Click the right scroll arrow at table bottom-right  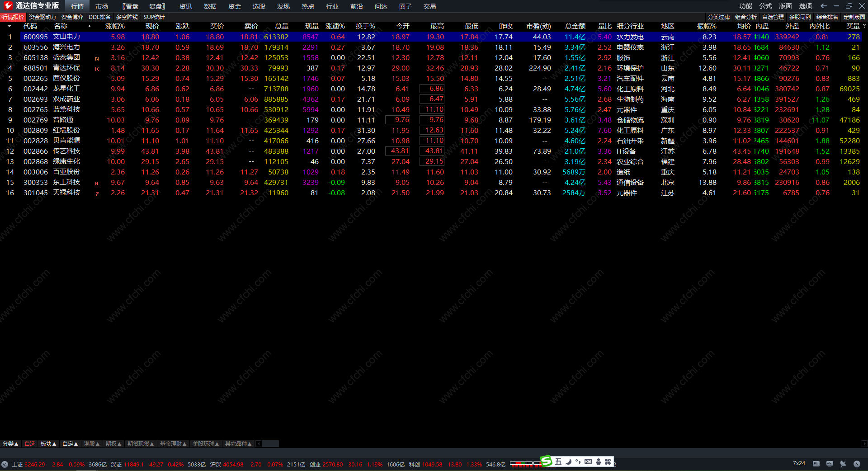point(864,444)
